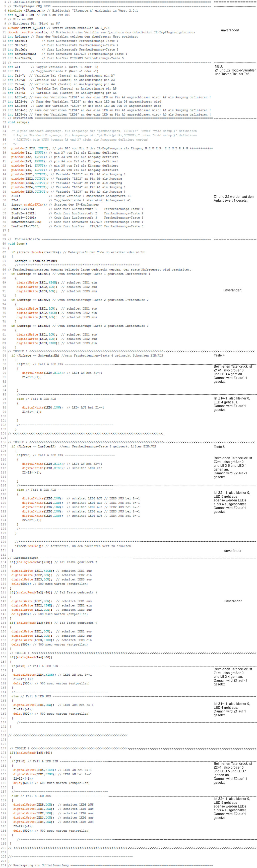Click the 'Stufe2=-26521;' assignment

point(24,213)
